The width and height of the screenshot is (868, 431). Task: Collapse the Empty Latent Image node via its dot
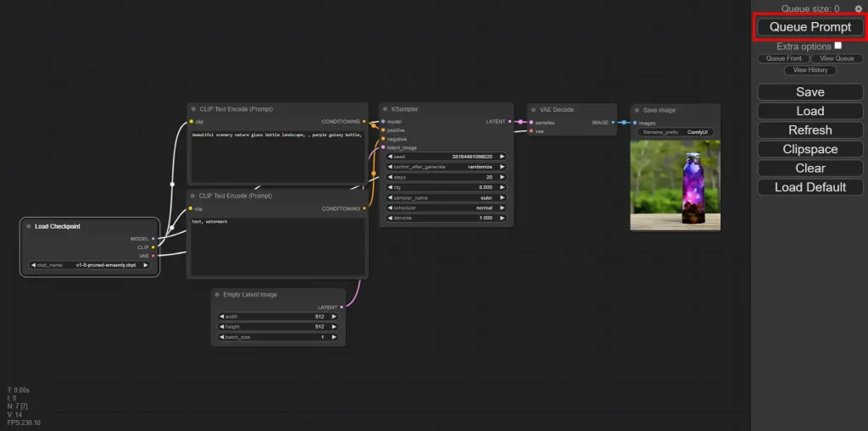(217, 295)
